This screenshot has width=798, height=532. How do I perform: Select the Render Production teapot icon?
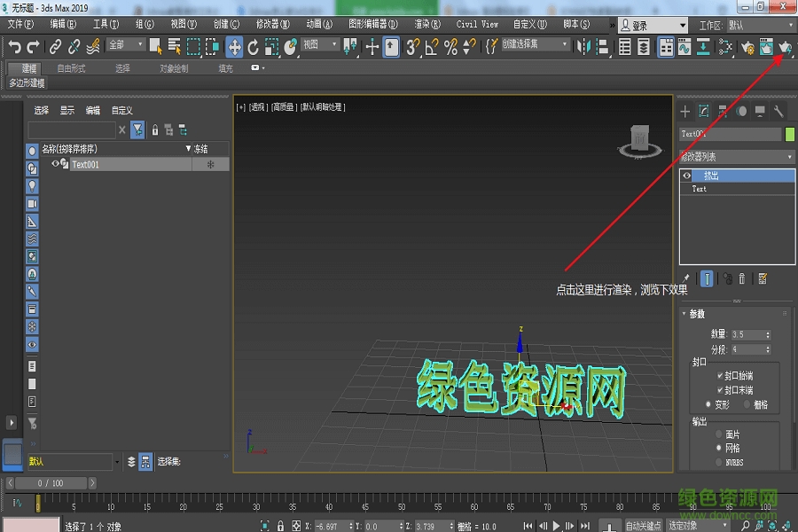[786, 48]
